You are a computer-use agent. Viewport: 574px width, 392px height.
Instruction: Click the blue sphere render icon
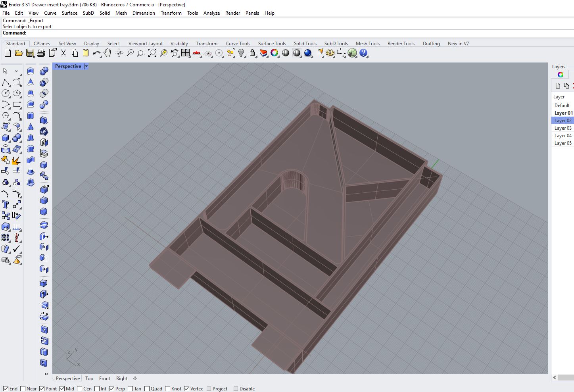[x=308, y=53]
